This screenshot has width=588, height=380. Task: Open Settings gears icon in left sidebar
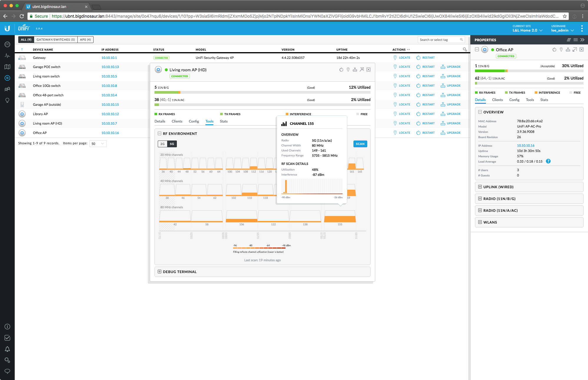[7, 360]
